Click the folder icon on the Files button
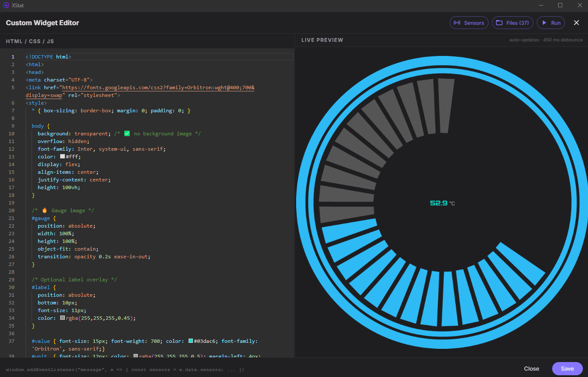Screen dimensions: 588x377 pos(500,23)
